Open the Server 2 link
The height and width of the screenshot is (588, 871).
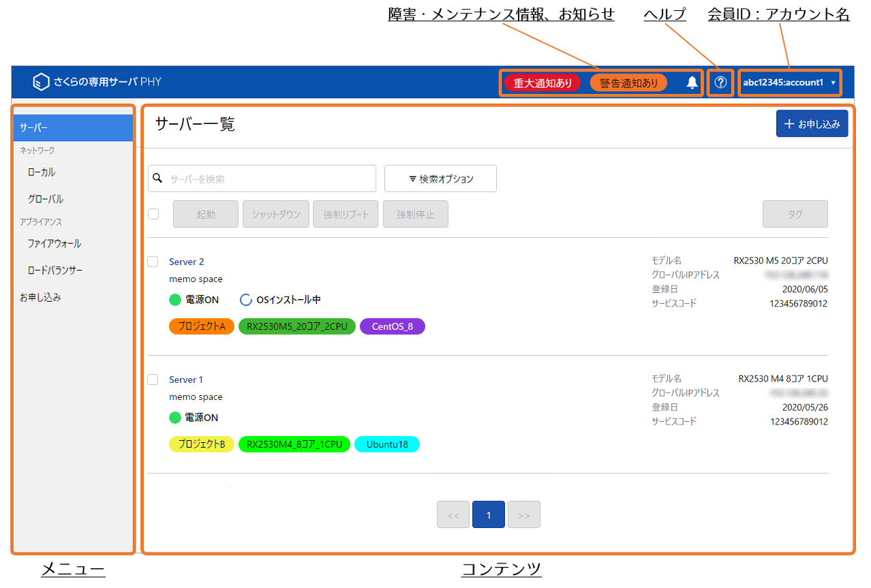(186, 262)
